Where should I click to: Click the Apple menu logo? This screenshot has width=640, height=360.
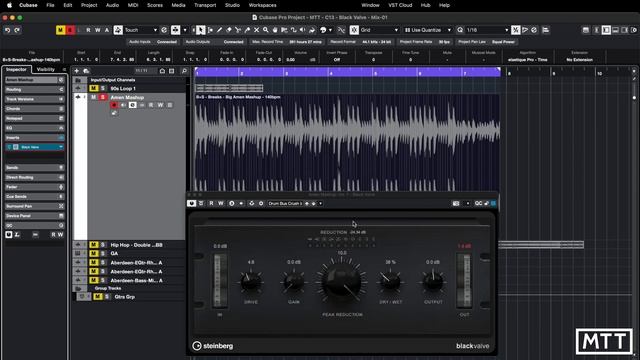[9, 5]
